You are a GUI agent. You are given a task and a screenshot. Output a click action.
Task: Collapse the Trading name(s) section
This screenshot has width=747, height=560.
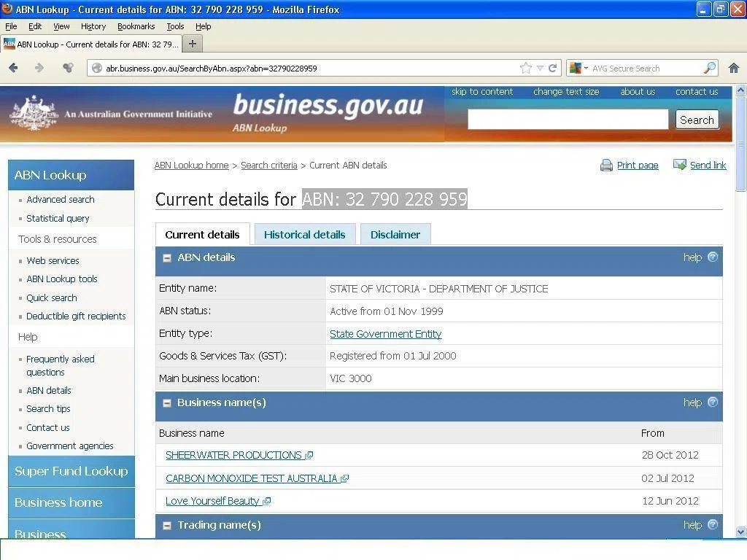(167, 526)
